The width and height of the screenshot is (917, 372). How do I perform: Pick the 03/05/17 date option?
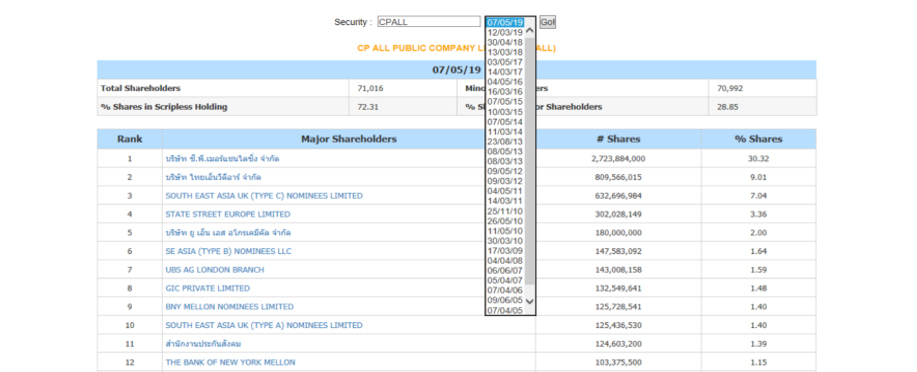coord(505,62)
